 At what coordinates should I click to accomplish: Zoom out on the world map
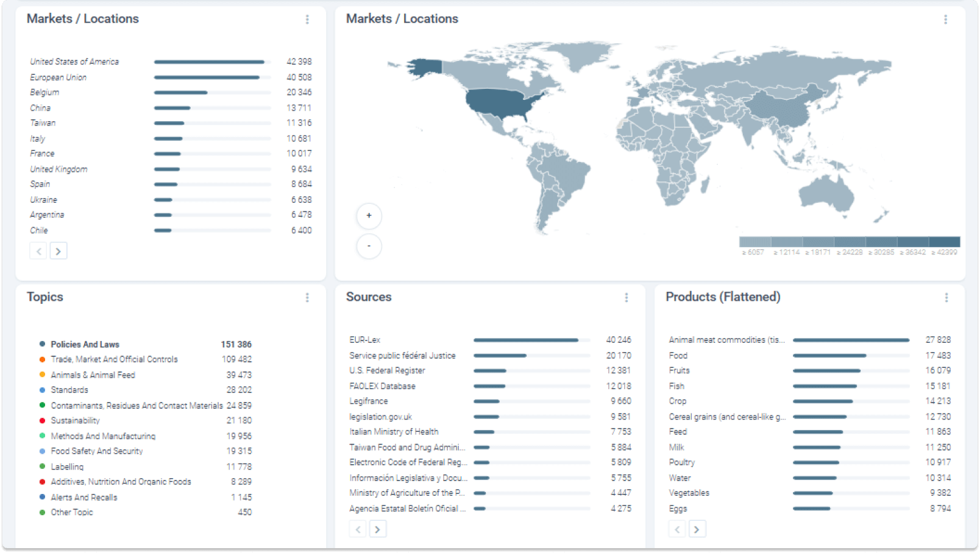[369, 246]
